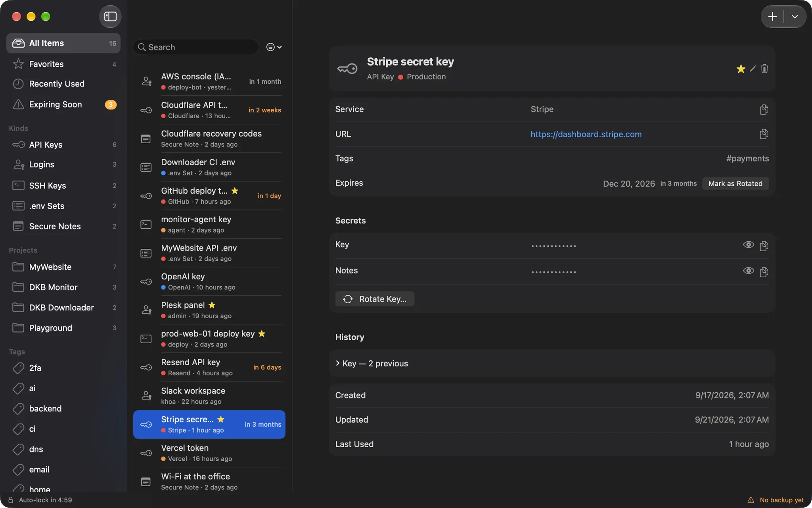812x508 pixels.
Task: Select All Items in the sidebar
Action: click(63, 43)
